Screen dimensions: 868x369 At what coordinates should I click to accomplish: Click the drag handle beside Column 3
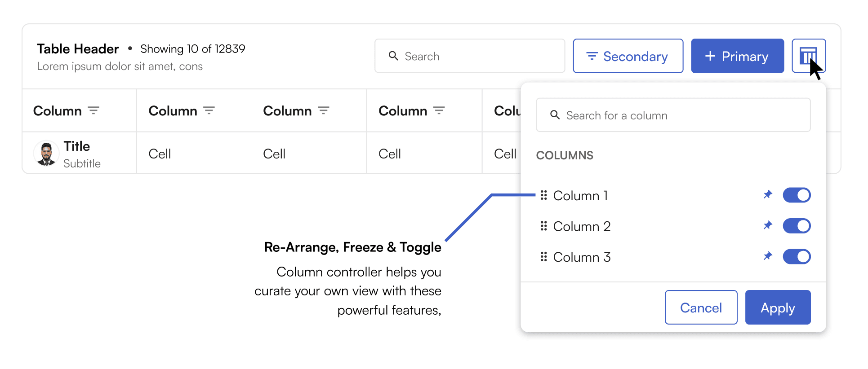[543, 257]
